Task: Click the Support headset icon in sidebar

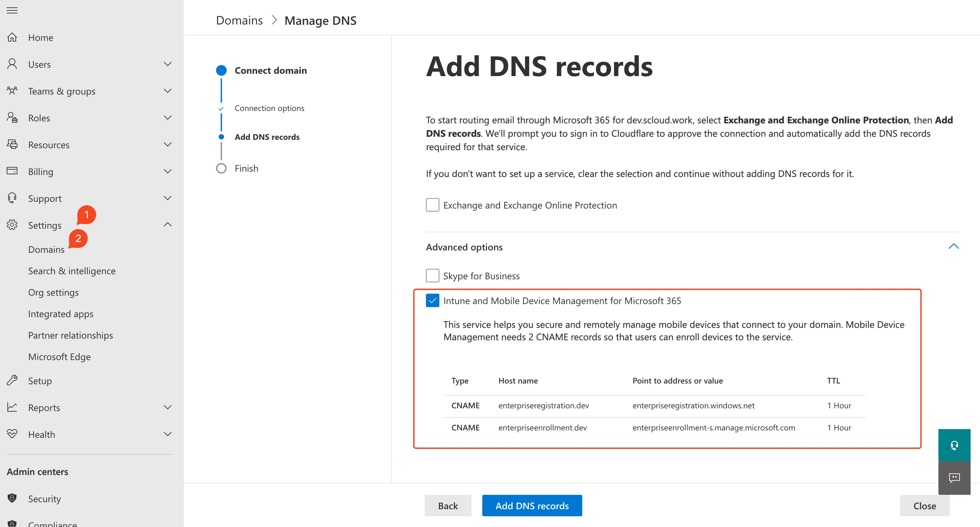Action: pos(12,198)
